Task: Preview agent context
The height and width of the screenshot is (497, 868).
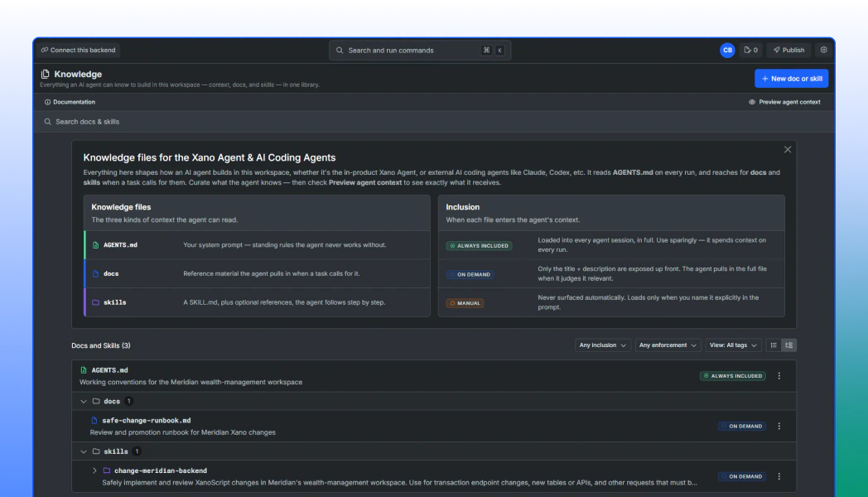Action: 784,102
